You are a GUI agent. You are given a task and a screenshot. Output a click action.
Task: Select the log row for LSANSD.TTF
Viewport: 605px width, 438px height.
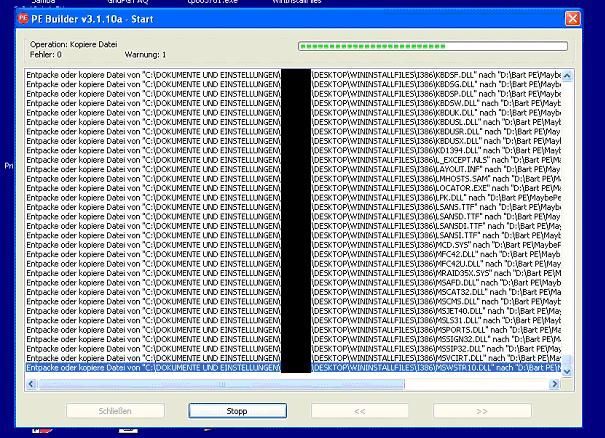click(293, 216)
